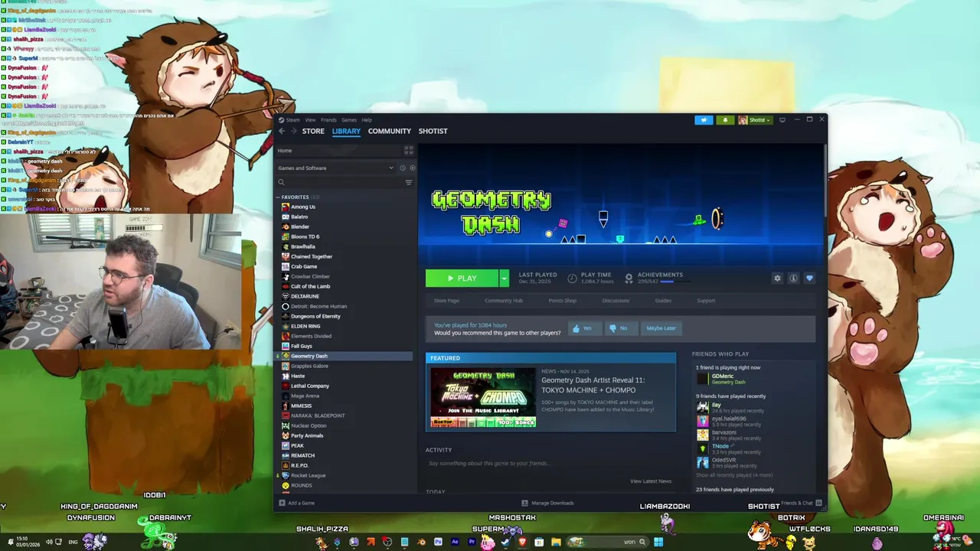
Task: Click the Add a Game plus icon
Action: [x=282, y=503]
